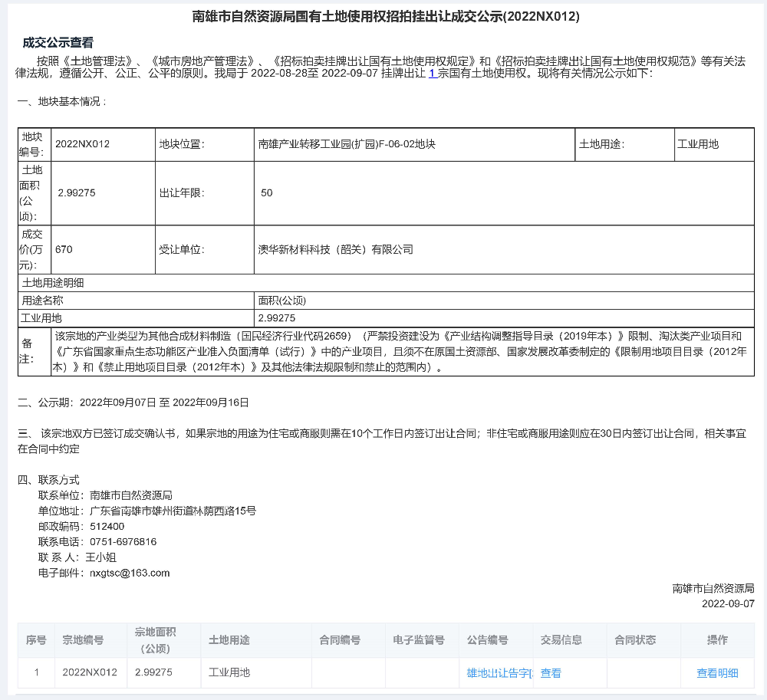
Task: Open the 1 宗 land-count hyperlink
Action: pyautogui.click(x=433, y=74)
